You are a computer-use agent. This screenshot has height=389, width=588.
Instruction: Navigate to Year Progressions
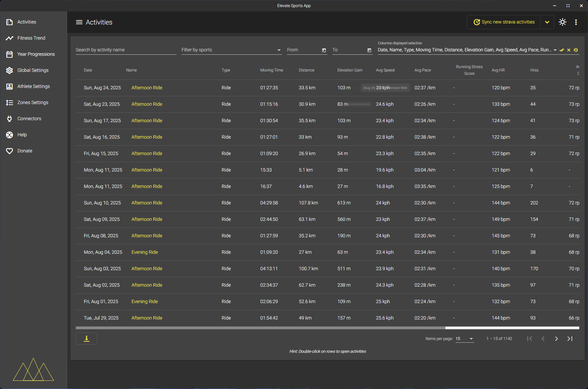coord(36,54)
